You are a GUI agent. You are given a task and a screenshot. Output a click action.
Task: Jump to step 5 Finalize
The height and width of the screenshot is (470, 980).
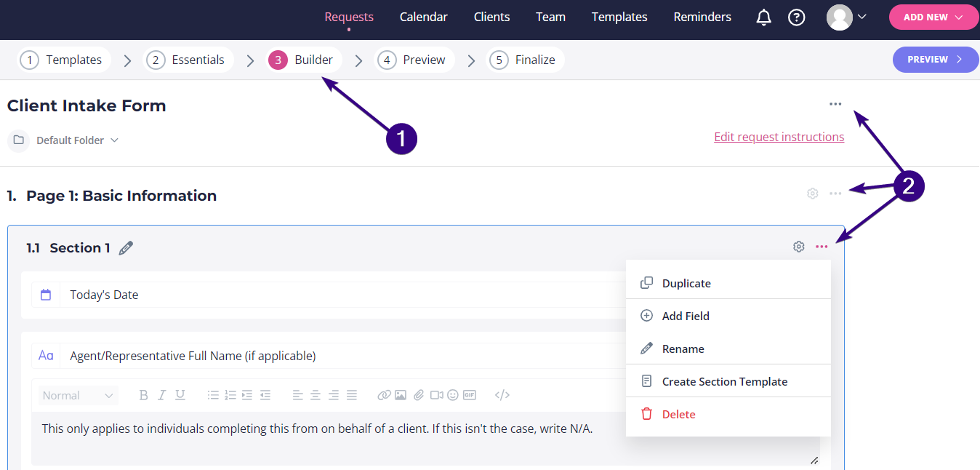(525, 60)
